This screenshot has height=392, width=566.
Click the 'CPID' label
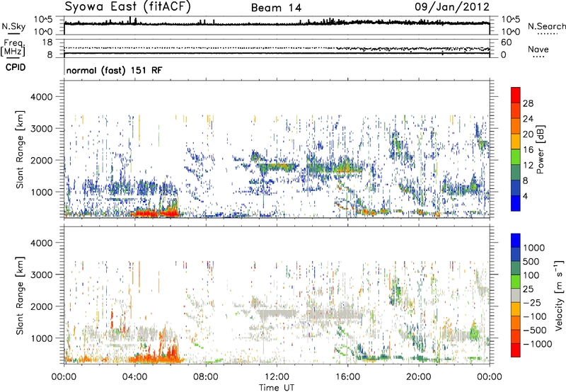pos(16,67)
